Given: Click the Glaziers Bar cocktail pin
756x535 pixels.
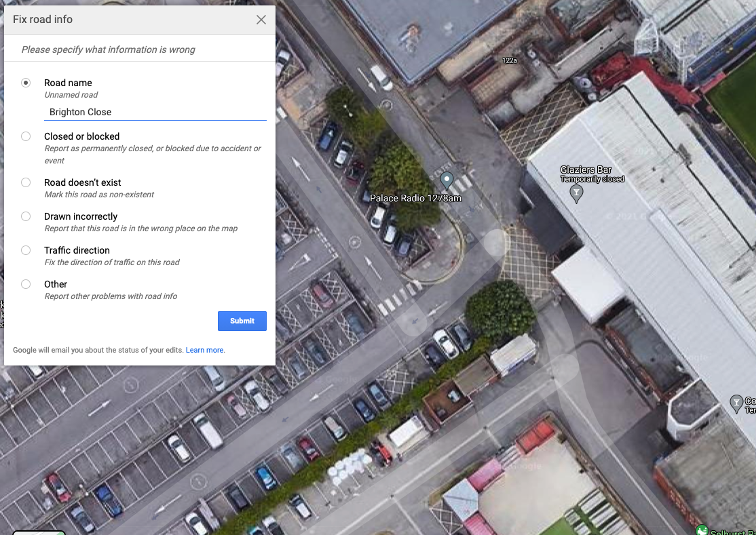Looking at the screenshot, I should pos(576,194).
